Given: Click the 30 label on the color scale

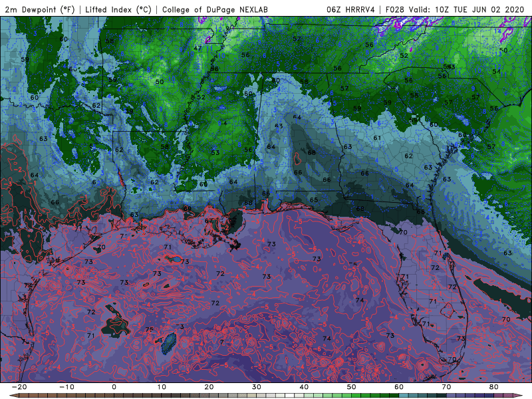Looking at the screenshot, I should [257, 387].
